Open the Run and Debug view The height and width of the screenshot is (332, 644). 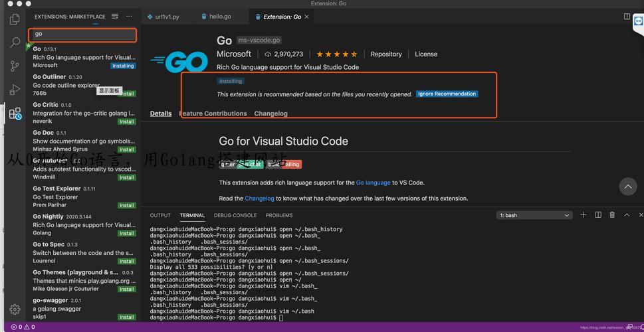pyautogui.click(x=15, y=90)
